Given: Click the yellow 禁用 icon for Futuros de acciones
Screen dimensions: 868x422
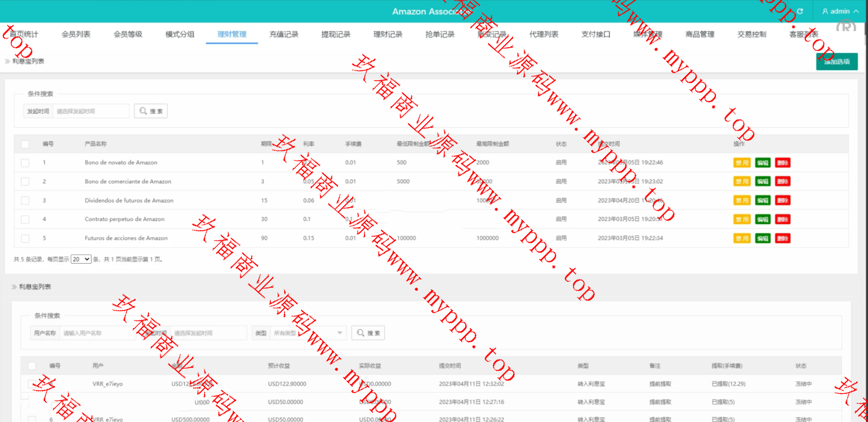Looking at the screenshot, I should [x=742, y=238].
